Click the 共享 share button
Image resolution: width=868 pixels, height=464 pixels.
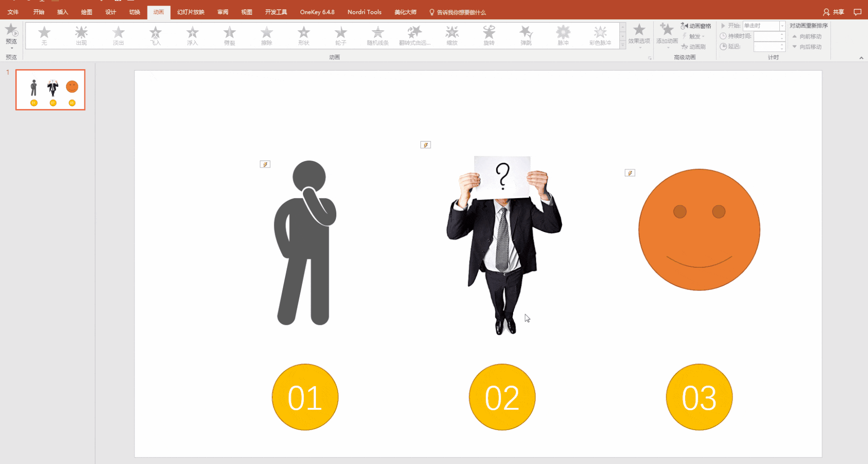point(834,12)
